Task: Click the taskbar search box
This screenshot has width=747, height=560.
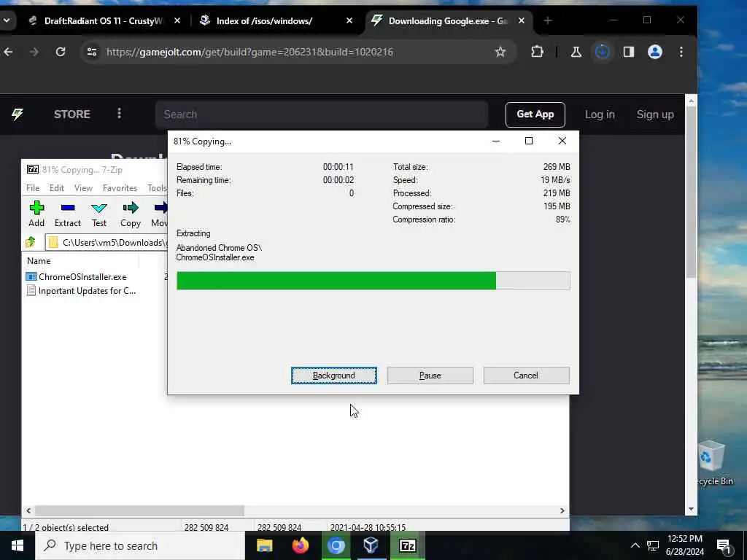Action: click(x=140, y=545)
